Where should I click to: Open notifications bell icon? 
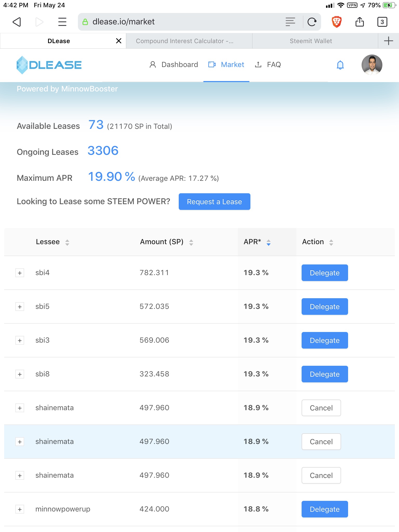[340, 65]
